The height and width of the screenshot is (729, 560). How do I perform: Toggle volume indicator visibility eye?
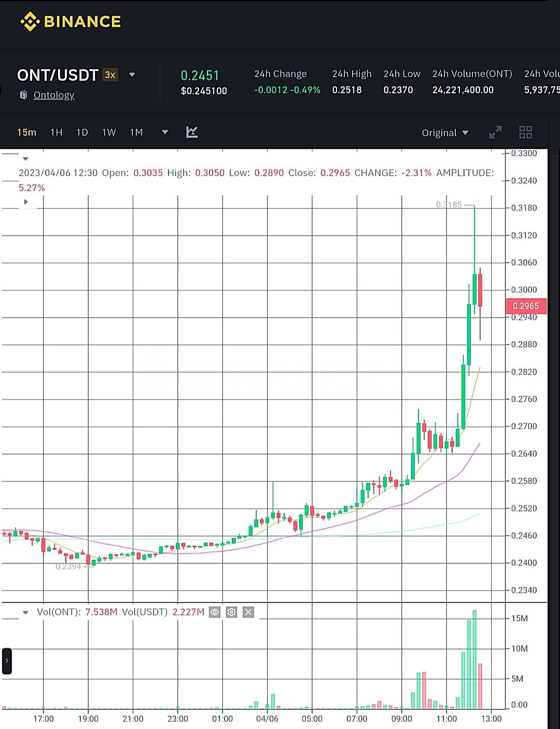pos(215,612)
